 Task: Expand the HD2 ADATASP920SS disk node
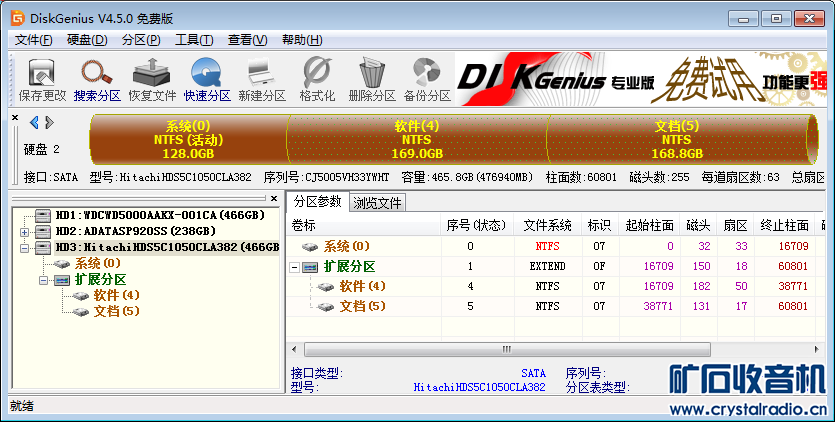pyautogui.click(x=24, y=232)
